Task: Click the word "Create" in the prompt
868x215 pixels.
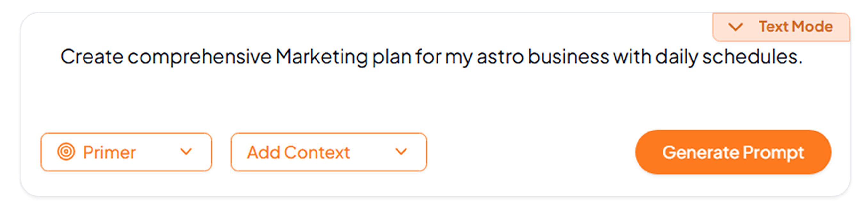Action: point(92,57)
